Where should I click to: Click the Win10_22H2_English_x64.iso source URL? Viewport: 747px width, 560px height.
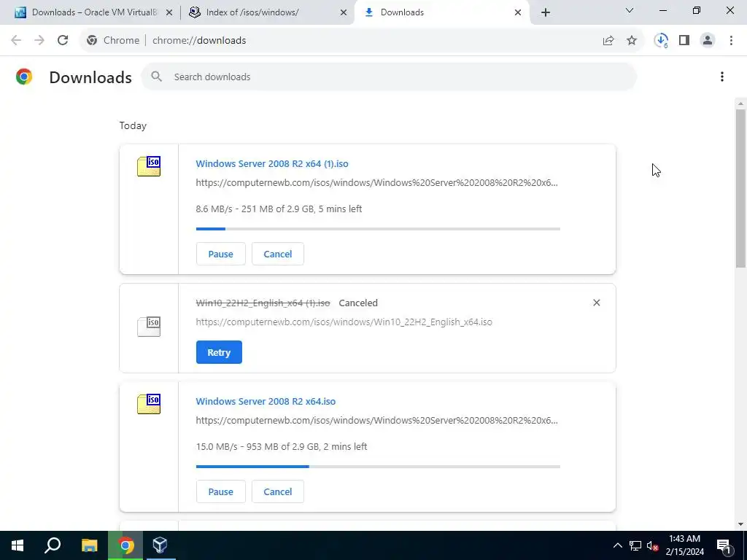pyautogui.click(x=344, y=322)
